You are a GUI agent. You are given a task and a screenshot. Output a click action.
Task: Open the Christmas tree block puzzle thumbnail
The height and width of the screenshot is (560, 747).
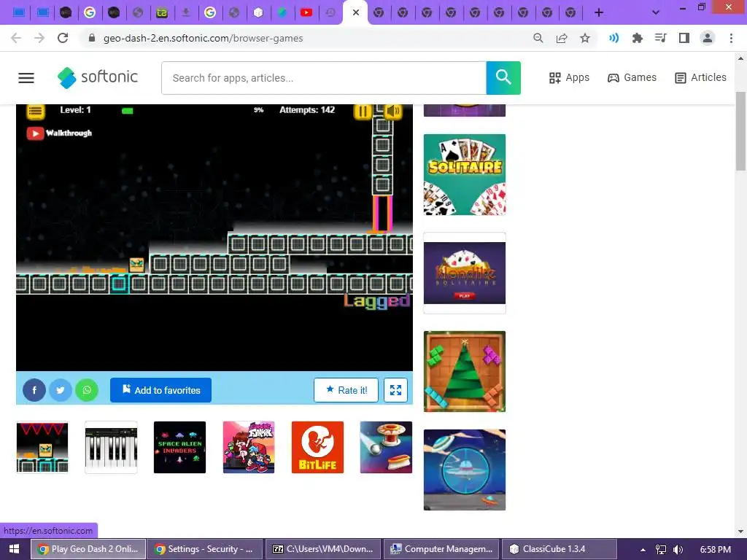point(465,371)
